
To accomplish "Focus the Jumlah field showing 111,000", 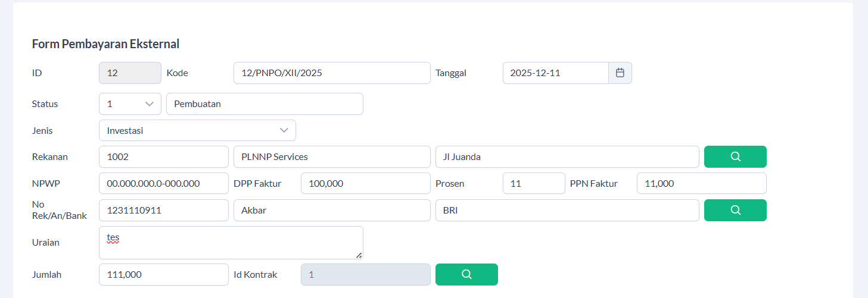I will tap(164, 274).
